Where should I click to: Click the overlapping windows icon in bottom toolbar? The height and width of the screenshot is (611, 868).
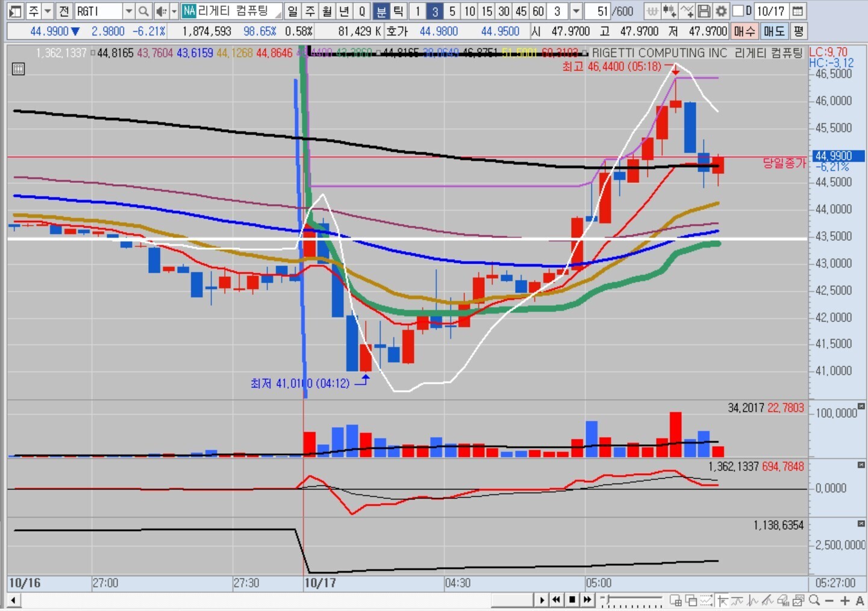tap(691, 600)
